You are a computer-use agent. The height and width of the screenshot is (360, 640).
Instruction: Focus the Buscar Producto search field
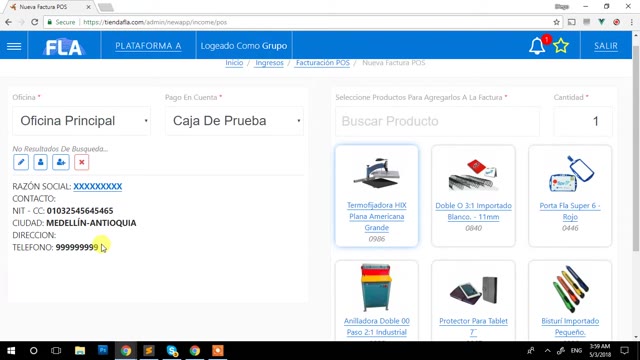pos(437,121)
